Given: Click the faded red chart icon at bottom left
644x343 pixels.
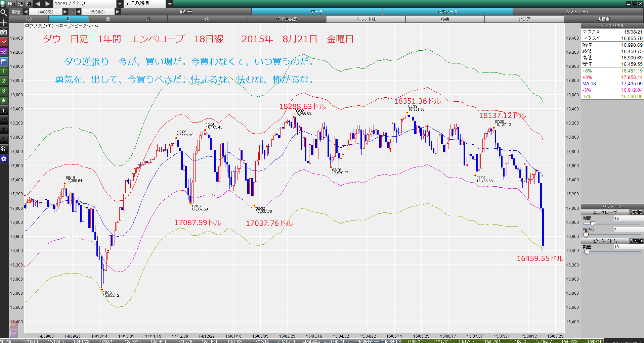Looking at the screenshot, I should click(x=13, y=325).
